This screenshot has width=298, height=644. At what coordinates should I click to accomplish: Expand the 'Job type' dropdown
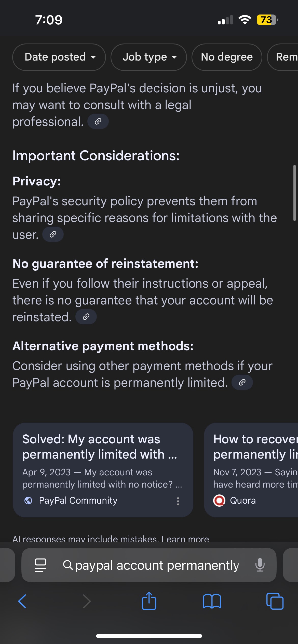[x=149, y=57]
